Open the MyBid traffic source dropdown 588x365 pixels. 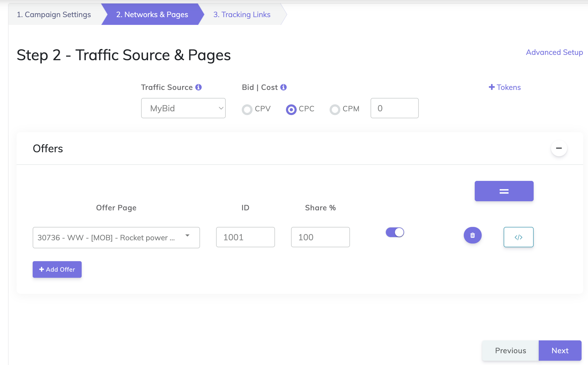pos(183,108)
